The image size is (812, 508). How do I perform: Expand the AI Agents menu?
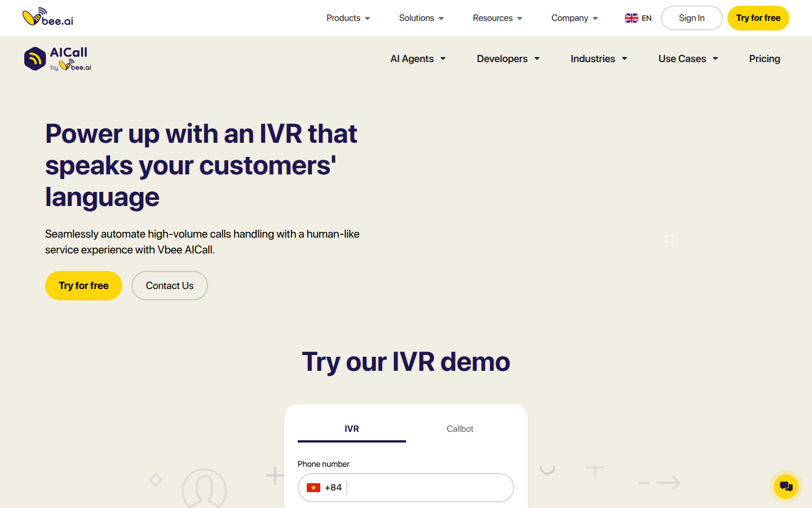[418, 59]
